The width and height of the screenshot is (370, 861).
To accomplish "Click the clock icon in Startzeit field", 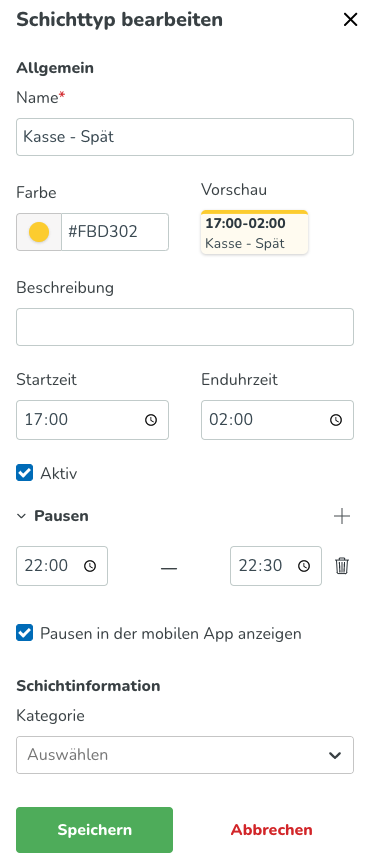I will tap(151, 420).
